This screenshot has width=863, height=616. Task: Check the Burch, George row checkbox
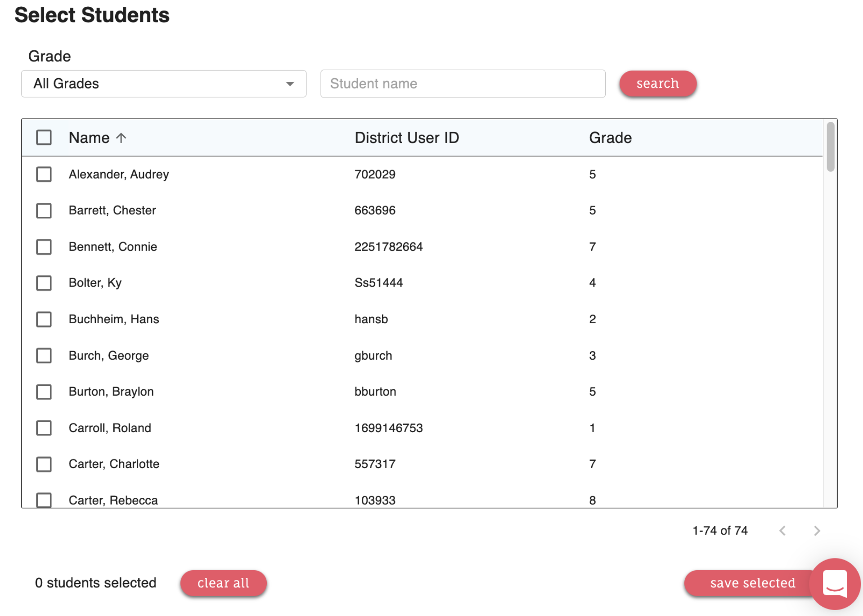[x=44, y=356]
